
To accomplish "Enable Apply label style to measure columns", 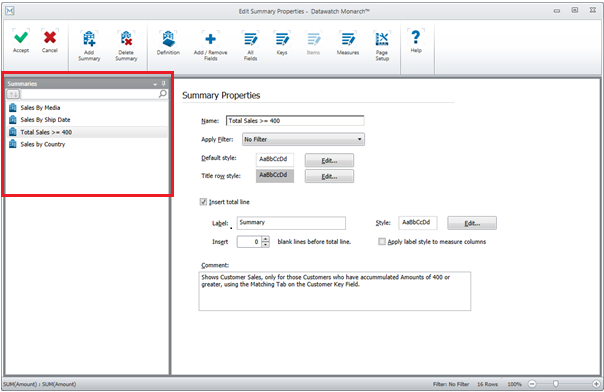I will point(381,241).
